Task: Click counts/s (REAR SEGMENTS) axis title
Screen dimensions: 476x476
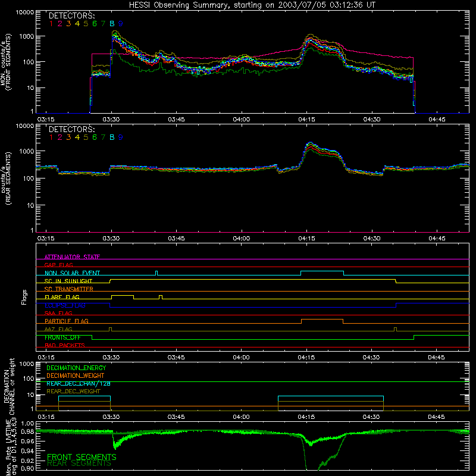Action: (x=6, y=178)
